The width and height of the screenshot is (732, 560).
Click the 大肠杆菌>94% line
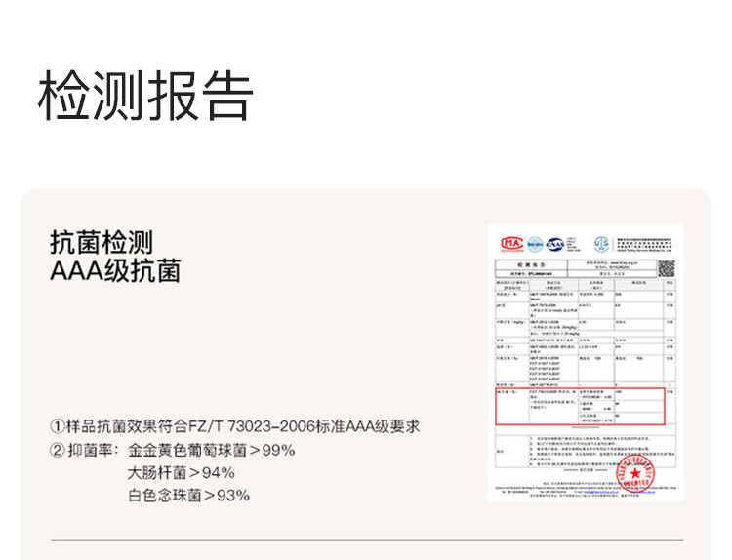point(182,472)
